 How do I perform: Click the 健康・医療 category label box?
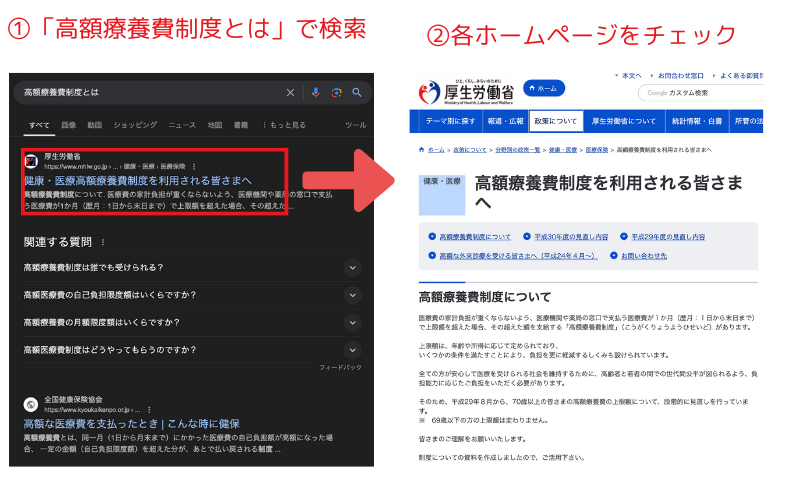(442, 194)
